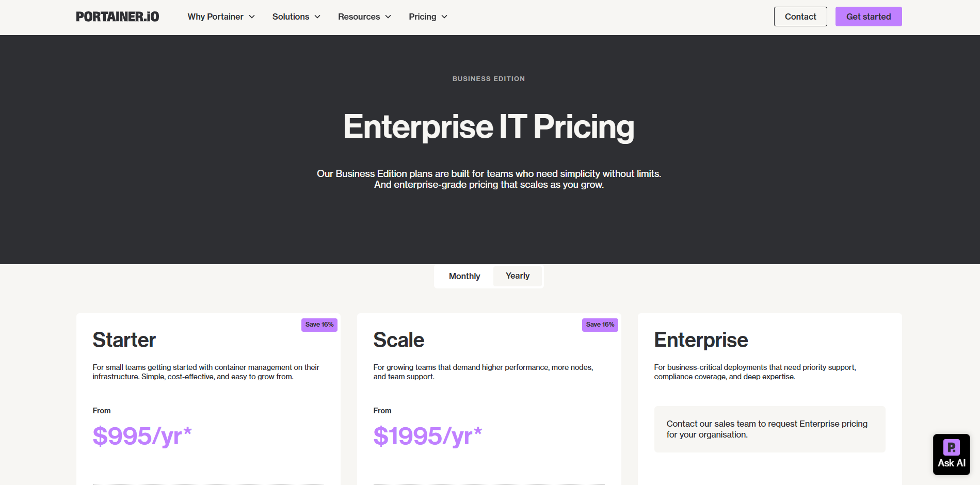The width and height of the screenshot is (980, 485).
Task: Click the Enterprise contact sales notice box
Action: pos(769,429)
